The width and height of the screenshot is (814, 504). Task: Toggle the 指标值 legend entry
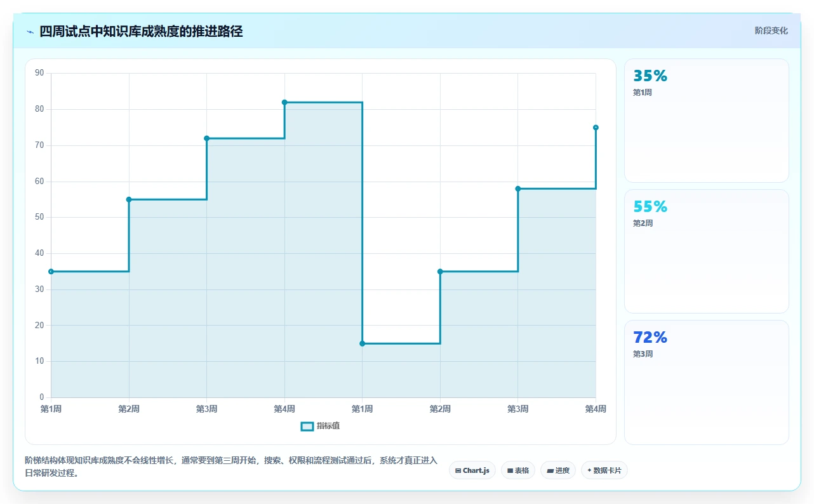pos(321,426)
